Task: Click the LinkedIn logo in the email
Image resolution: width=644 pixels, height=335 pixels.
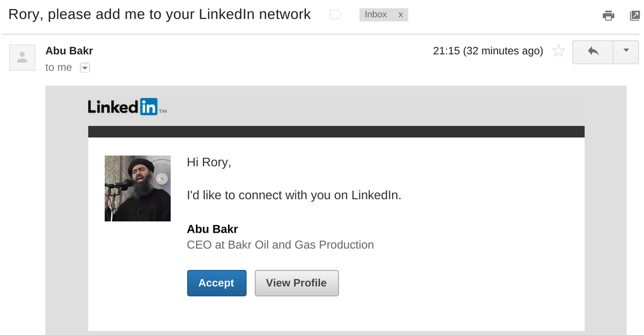Action: pos(123,107)
